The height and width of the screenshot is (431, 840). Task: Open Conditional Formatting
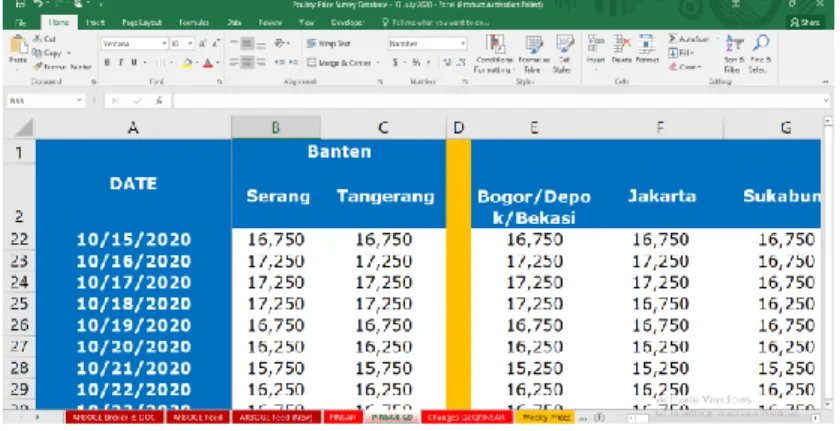coord(495,54)
